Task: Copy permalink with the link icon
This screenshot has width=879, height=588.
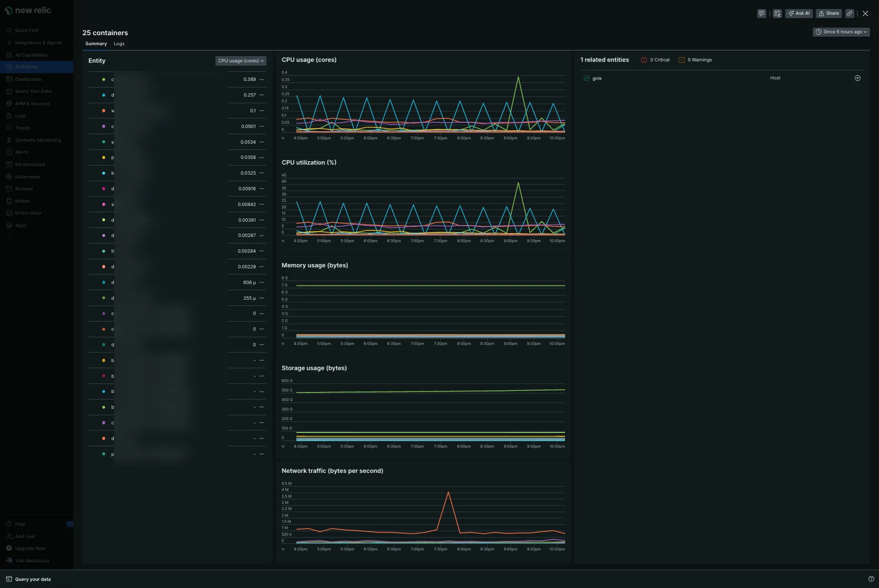Action: (850, 13)
